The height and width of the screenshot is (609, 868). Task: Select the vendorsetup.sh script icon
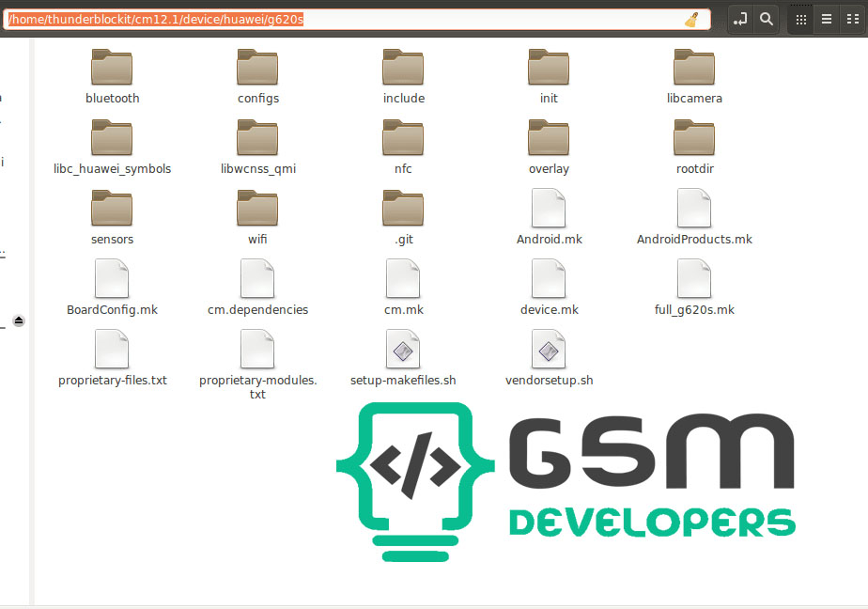[x=549, y=349]
